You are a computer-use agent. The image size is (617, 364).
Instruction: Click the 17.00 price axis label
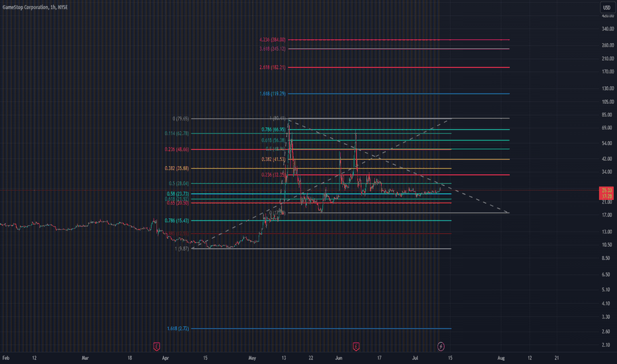point(607,215)
